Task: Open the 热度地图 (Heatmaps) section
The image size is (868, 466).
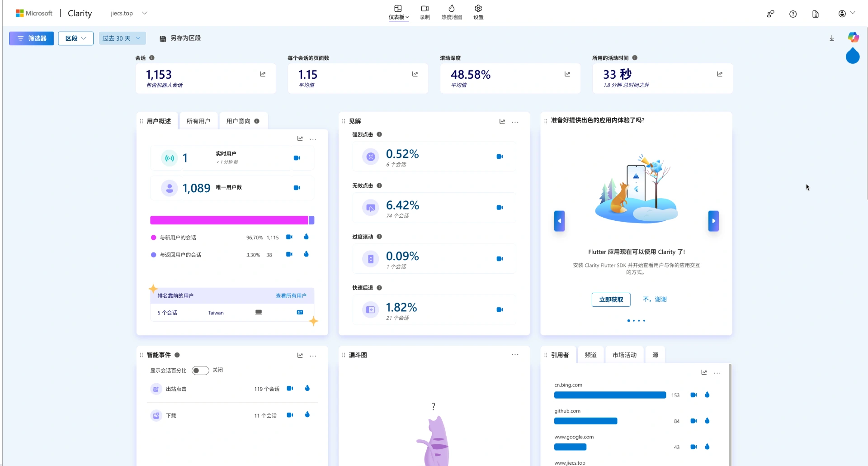Action: tap(451, 12)
